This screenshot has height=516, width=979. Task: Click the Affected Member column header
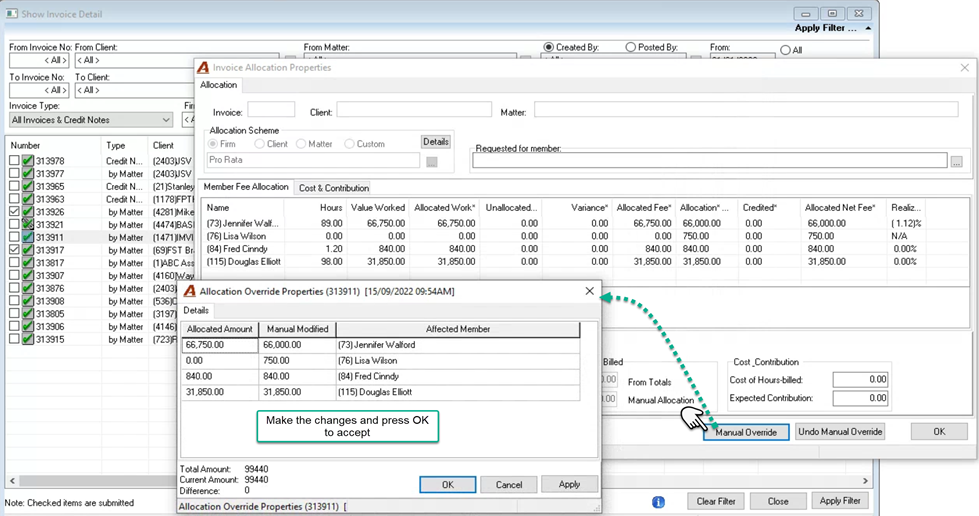click(x=458, y=329)
